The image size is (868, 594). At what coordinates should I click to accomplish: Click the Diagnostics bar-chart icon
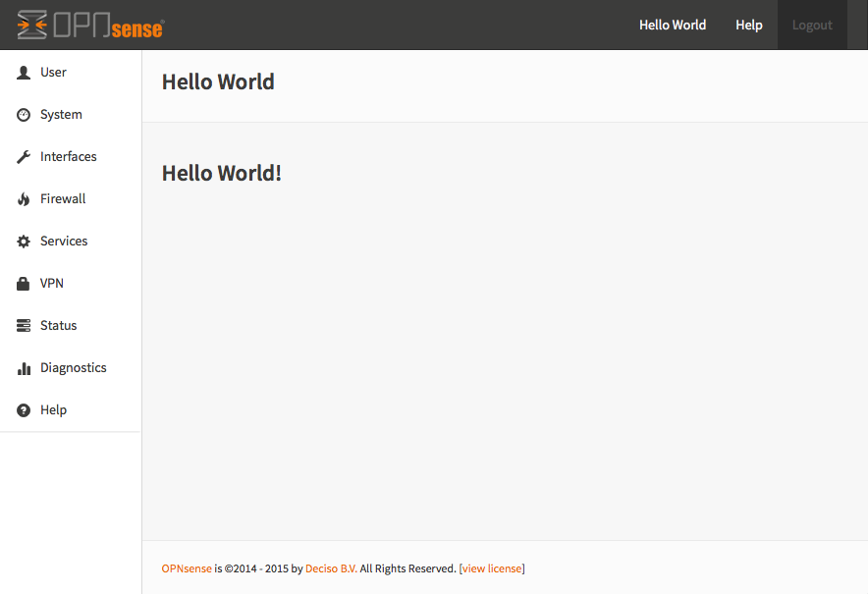24,368
